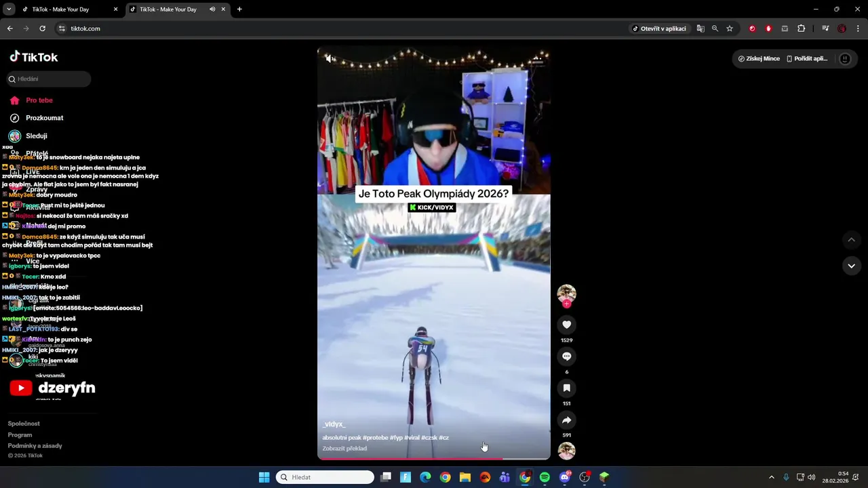
Task: Like the video with the heart icon
Action: pos(567,325)
